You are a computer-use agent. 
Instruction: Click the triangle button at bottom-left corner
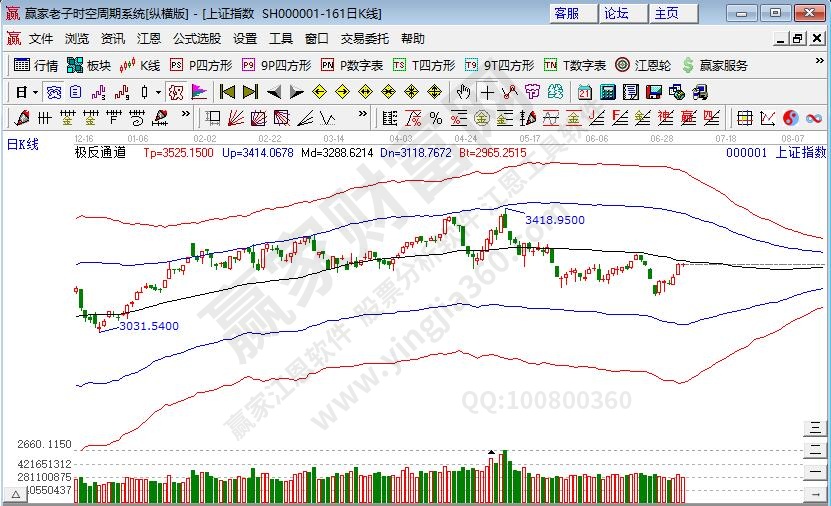click(16, 494)
